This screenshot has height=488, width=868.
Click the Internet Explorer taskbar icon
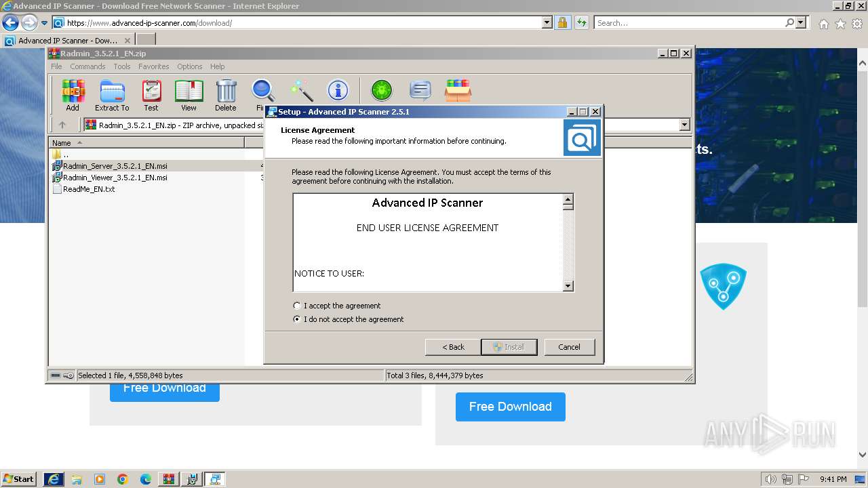coord(53,479)
